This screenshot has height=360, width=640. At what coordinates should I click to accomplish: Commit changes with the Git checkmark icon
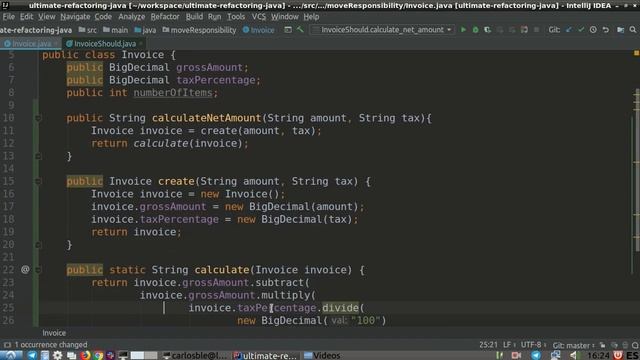pyautogui.click(x=581, y=30)
